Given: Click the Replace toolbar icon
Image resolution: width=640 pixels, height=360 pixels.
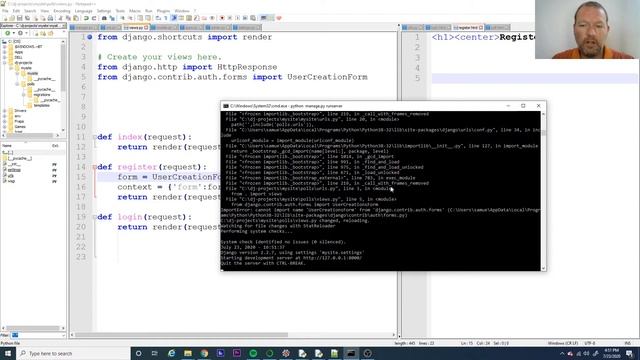Looking at the screenshot, I should (112, 18).
